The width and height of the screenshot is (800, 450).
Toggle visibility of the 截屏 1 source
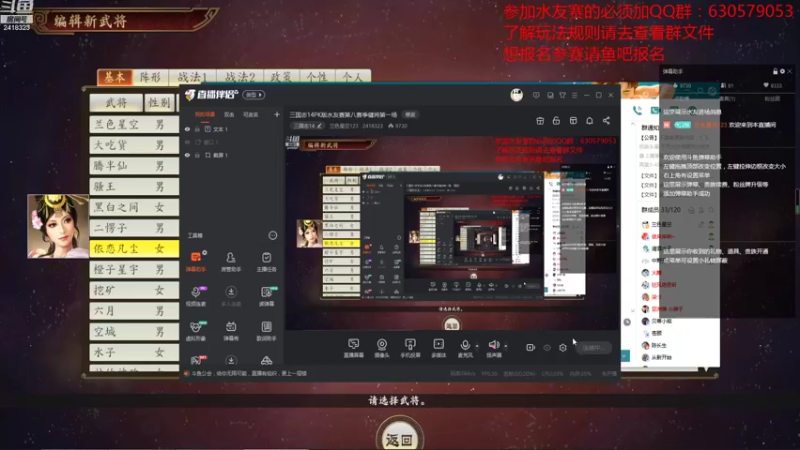tap(187, 155)
